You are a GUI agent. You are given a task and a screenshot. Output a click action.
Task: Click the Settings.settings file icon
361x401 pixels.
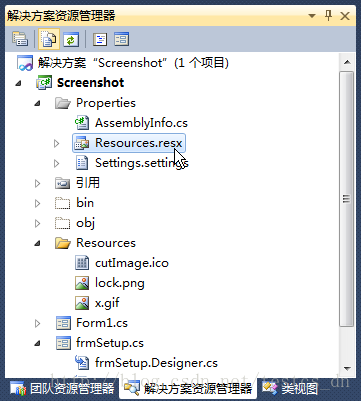[82, 163]
